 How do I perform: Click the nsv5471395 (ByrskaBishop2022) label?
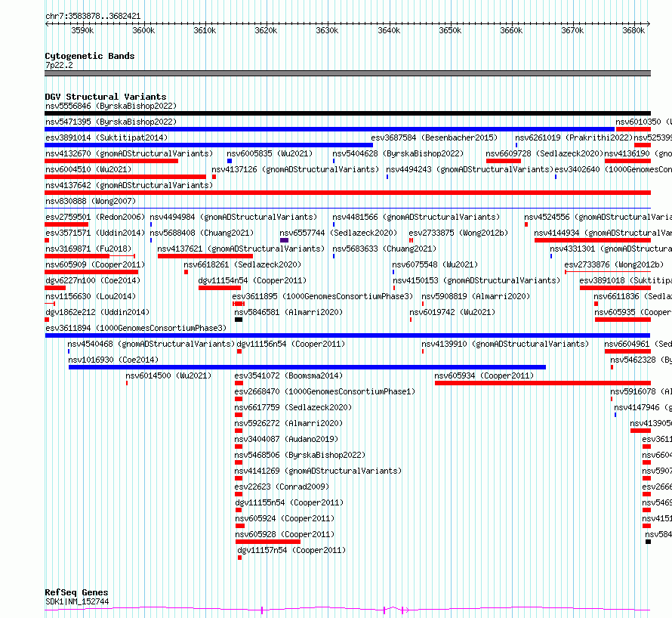(110, 122)
